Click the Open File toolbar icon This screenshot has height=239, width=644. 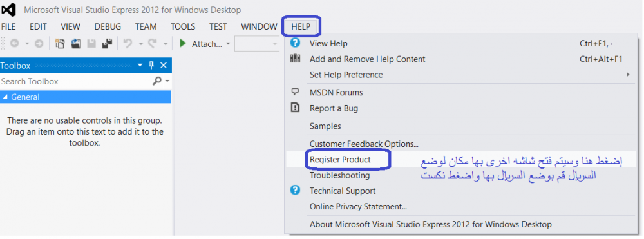pyautogui.click(x=76, y=44)
